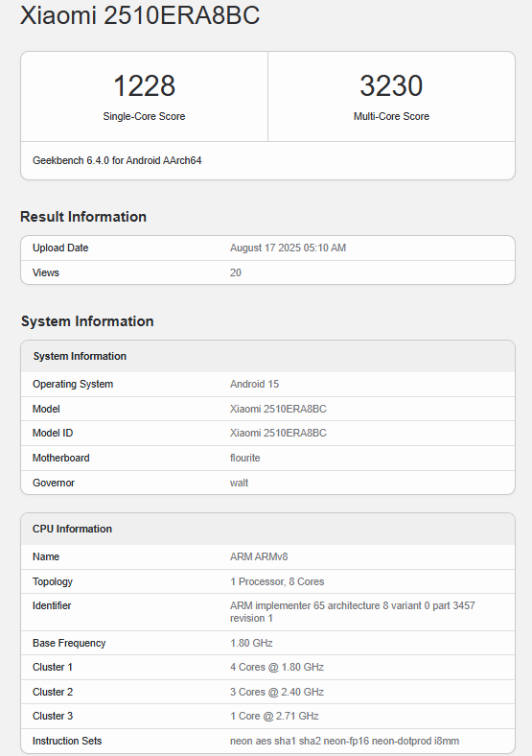
Task: Select the Xiaomi 2510ERA8BC value in Model row
Action: (278, 409)
